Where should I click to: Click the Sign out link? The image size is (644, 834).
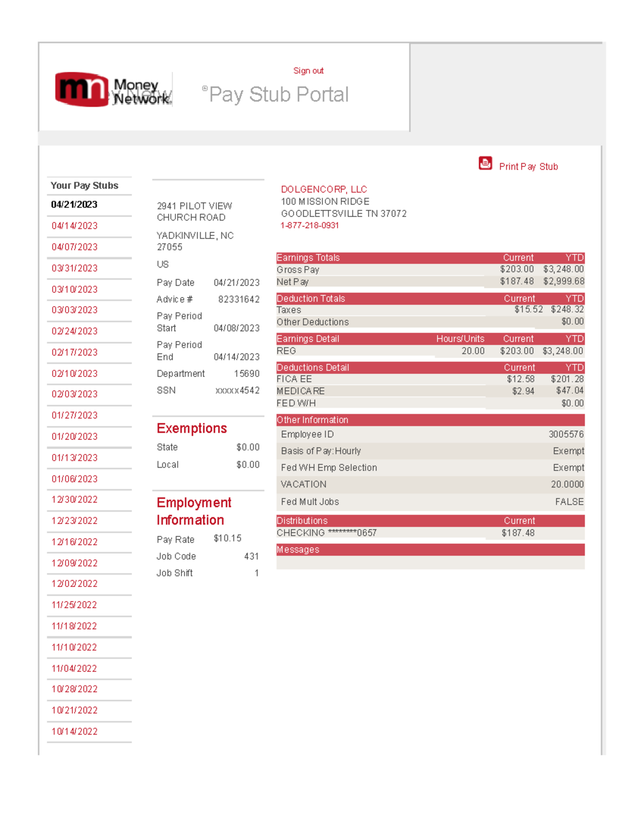tap(308, 71)
